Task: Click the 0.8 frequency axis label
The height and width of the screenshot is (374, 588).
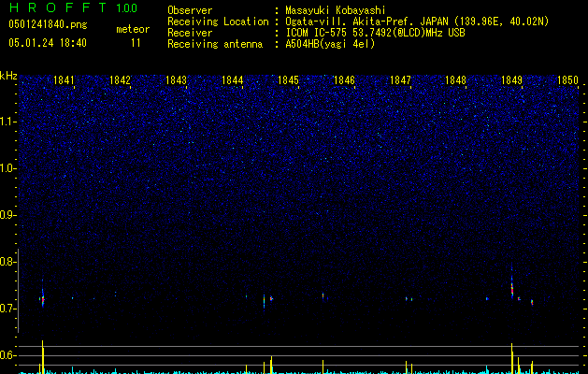Action: tap(7, 262)
